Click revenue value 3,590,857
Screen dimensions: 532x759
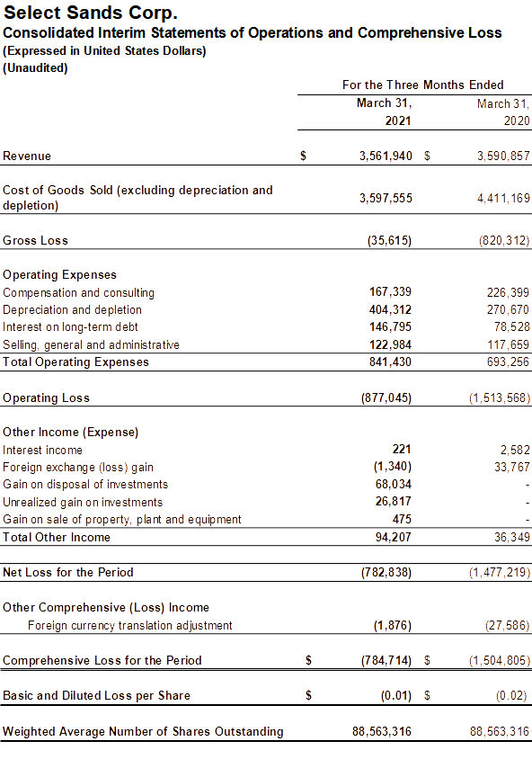[x=503, y=156]
